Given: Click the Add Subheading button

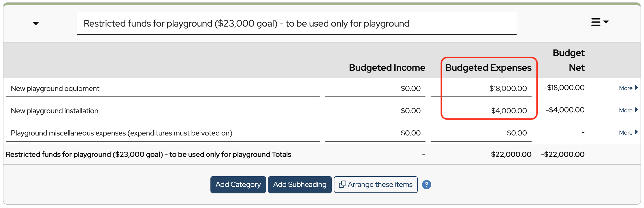Looking at the screenshot, I should [300, 185].
